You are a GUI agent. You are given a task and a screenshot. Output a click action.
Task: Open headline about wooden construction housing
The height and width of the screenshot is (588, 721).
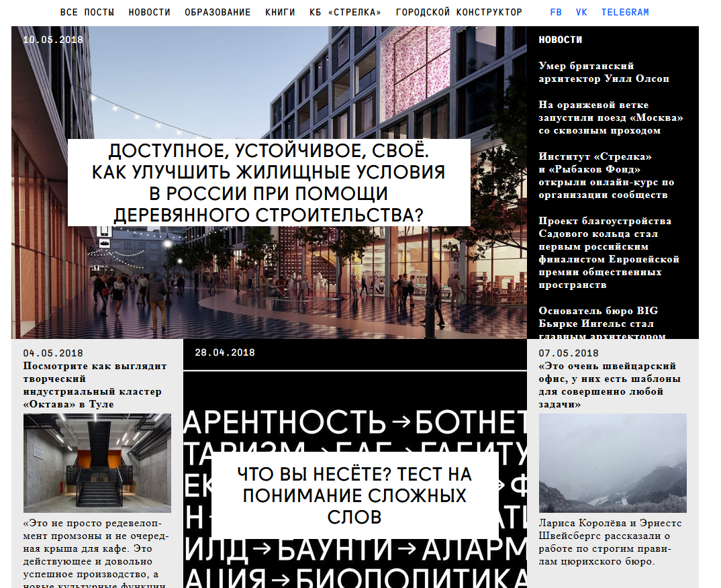point(269,183)
